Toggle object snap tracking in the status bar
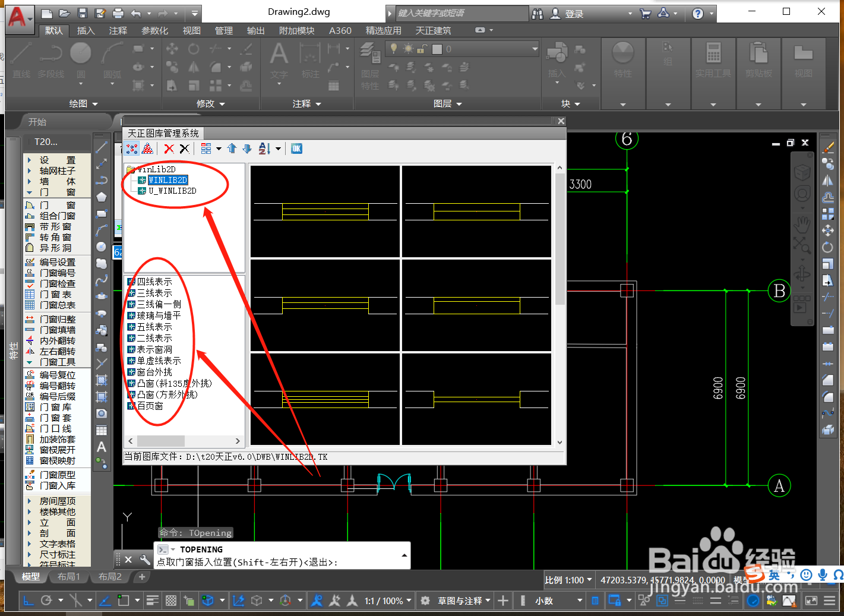Image resolution: width=844 pixels, height=616 pixels. click(105, 601)
